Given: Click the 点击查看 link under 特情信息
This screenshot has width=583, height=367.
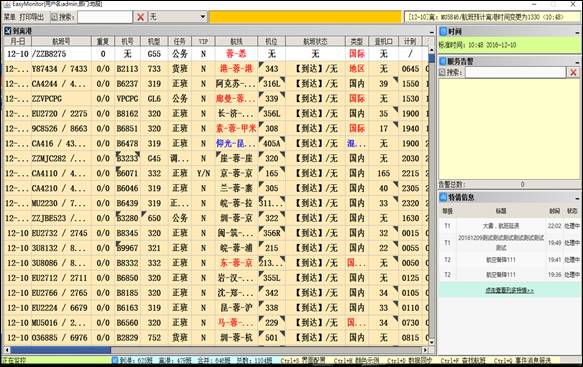Looking at the screenshot, I should 509,290.
